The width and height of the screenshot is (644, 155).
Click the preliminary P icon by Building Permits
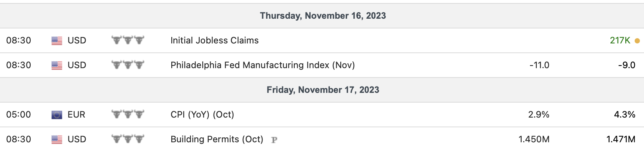pos(274,140)
